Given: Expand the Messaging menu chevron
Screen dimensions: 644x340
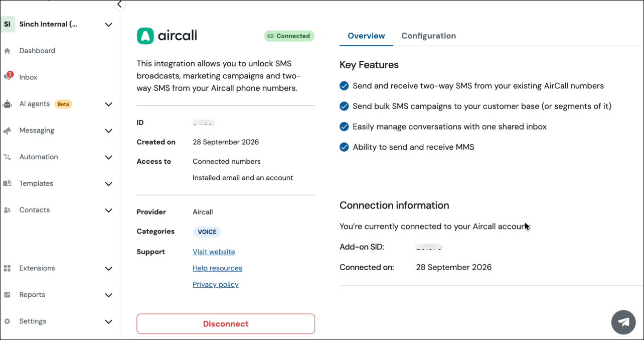Looking at the screenshot, I should point(108,131).
